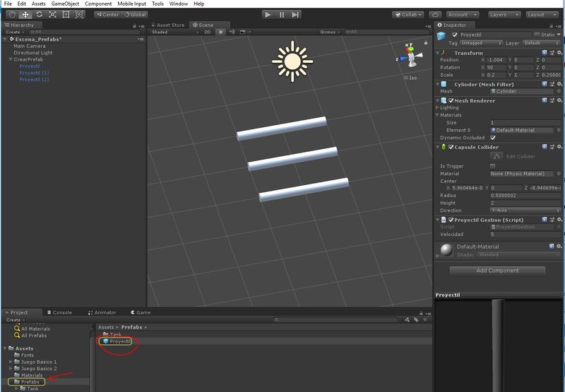Open Transform component gear menu
Image resolution: width=565 pixels, height=392 pixels.
pos(559,52)
